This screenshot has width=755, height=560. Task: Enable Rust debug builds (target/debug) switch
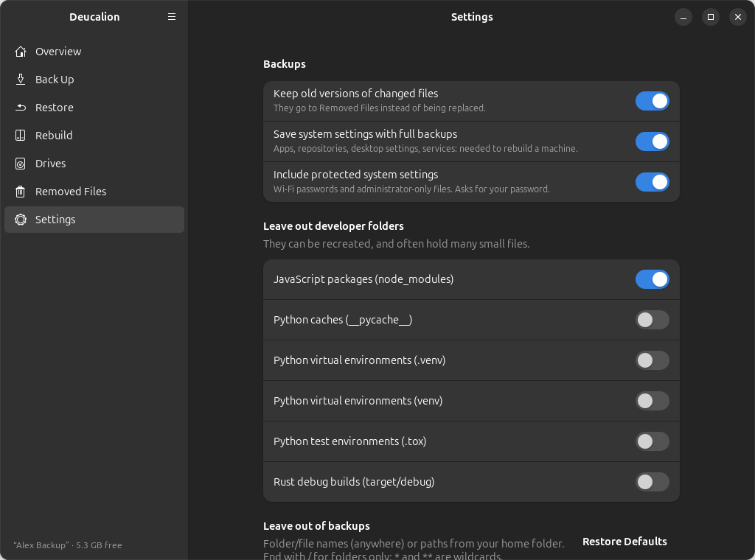coord(652,482)
